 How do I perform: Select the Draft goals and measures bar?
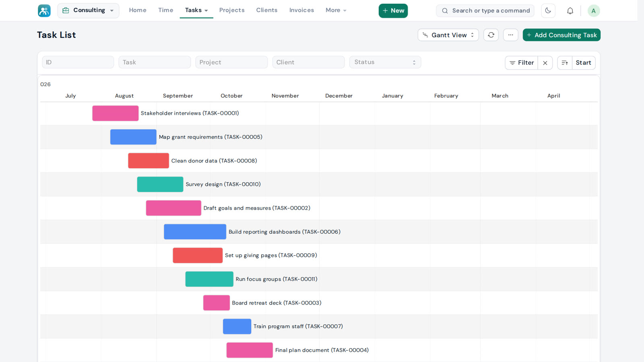coord(173,208)
